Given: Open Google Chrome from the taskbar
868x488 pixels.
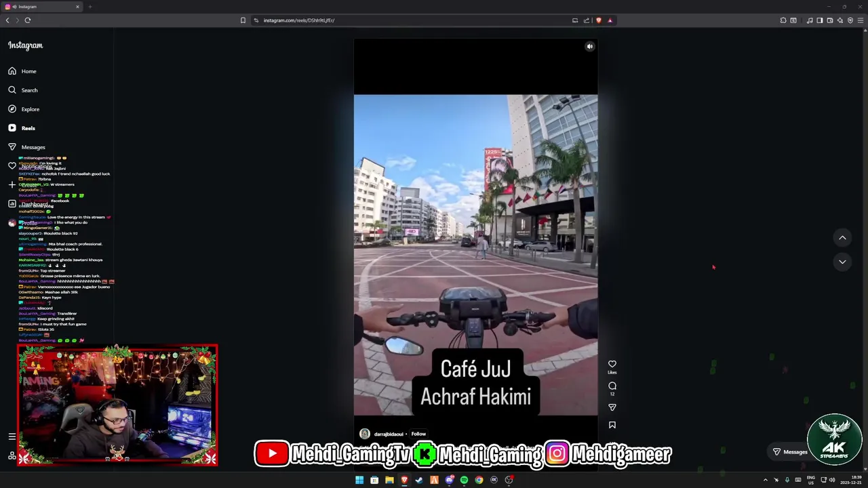Looking at the screenshot, I should tap(479, 480).
